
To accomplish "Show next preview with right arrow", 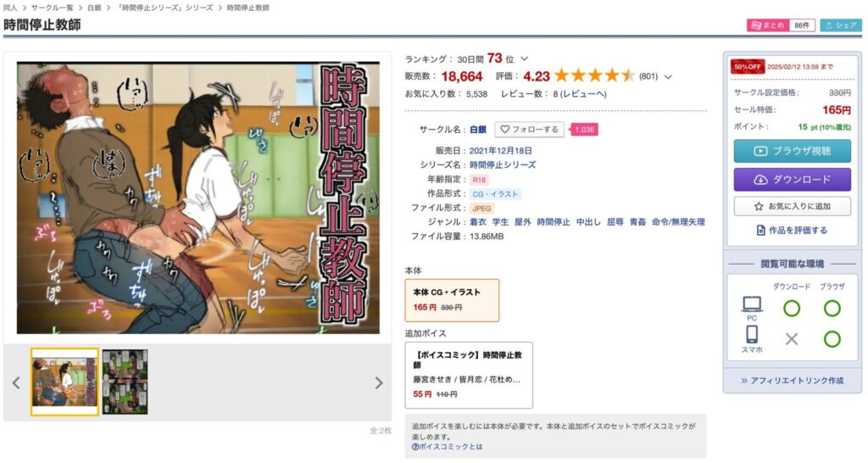I will [x=379, y=382].
